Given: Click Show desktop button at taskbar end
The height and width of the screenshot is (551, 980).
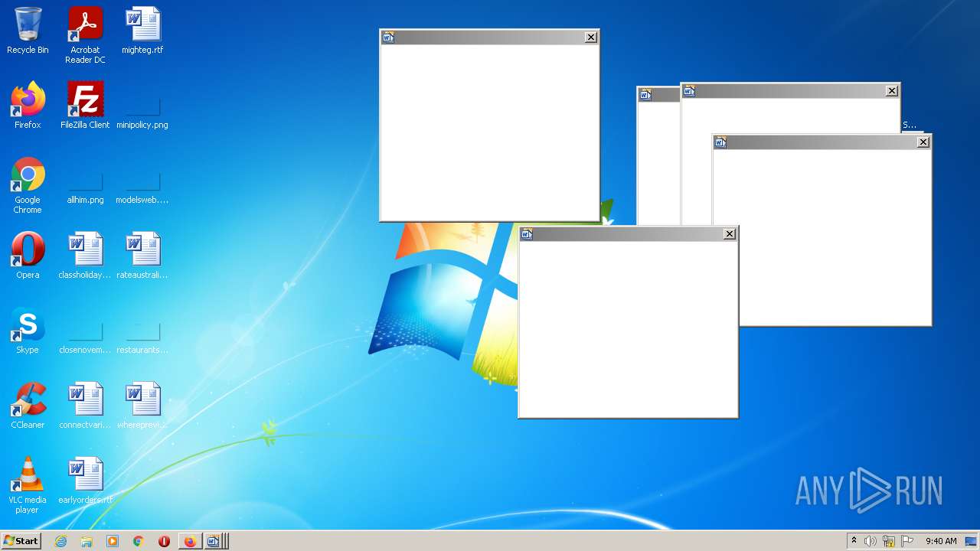Looking at the screenshot, I should click(971, 541).
